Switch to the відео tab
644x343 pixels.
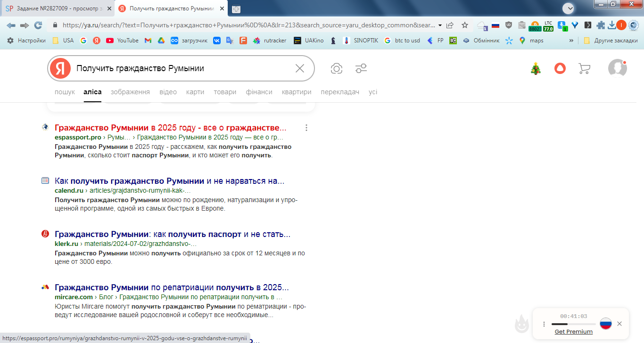pyautogui.click(x=168, y=92)
